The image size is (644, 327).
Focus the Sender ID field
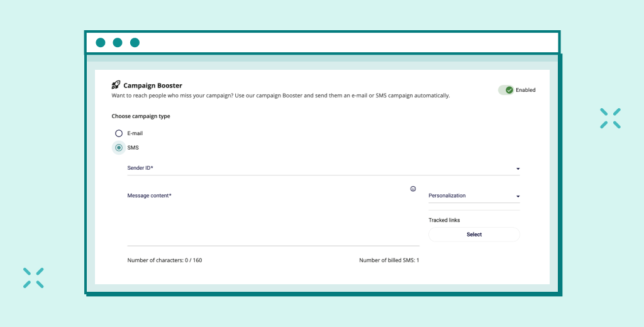coord(314,169)
